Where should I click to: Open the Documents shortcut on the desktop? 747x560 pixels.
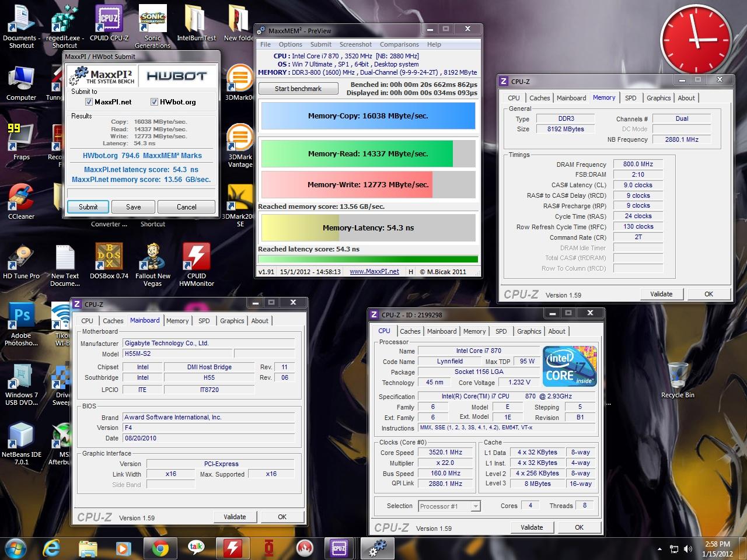click(22, 26)
